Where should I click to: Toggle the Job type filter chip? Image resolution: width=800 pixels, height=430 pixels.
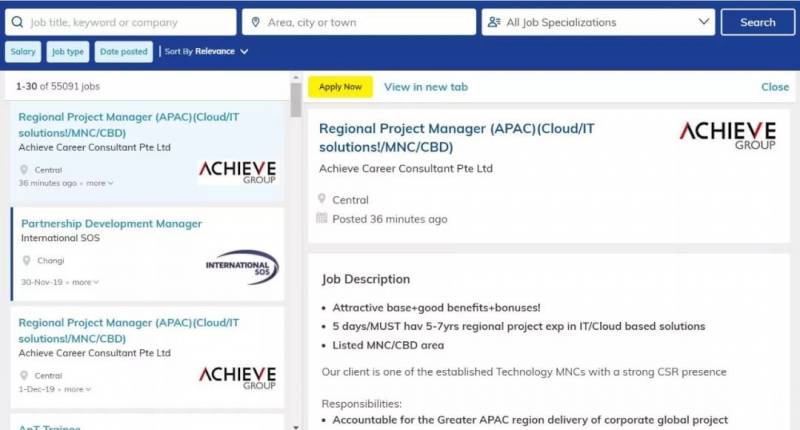[x=68, y=51]
